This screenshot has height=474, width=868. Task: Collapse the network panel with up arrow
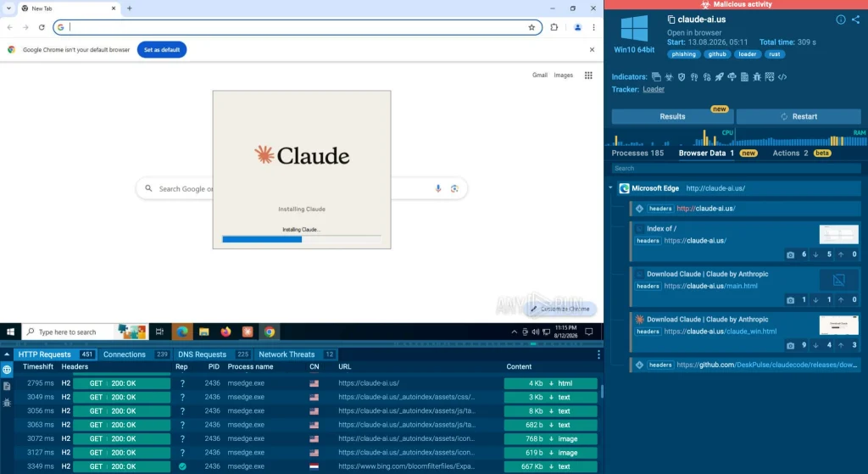[7, 354]
